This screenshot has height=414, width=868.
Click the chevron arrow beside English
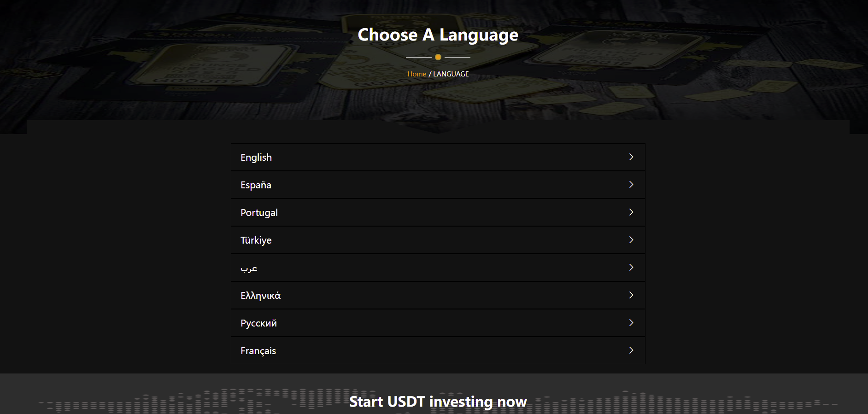tap(631, 157)
